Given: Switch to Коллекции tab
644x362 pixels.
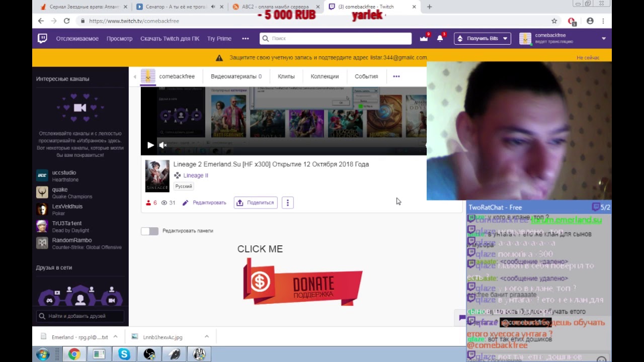Looking at the screenshot, I should pyautogui.click(x=325, y=76).
